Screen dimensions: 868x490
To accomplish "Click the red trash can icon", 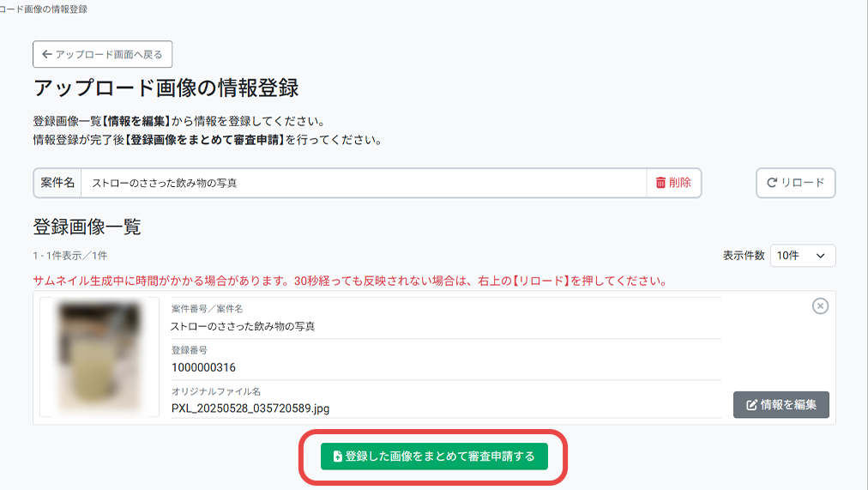I will click(x=660, y=183).
